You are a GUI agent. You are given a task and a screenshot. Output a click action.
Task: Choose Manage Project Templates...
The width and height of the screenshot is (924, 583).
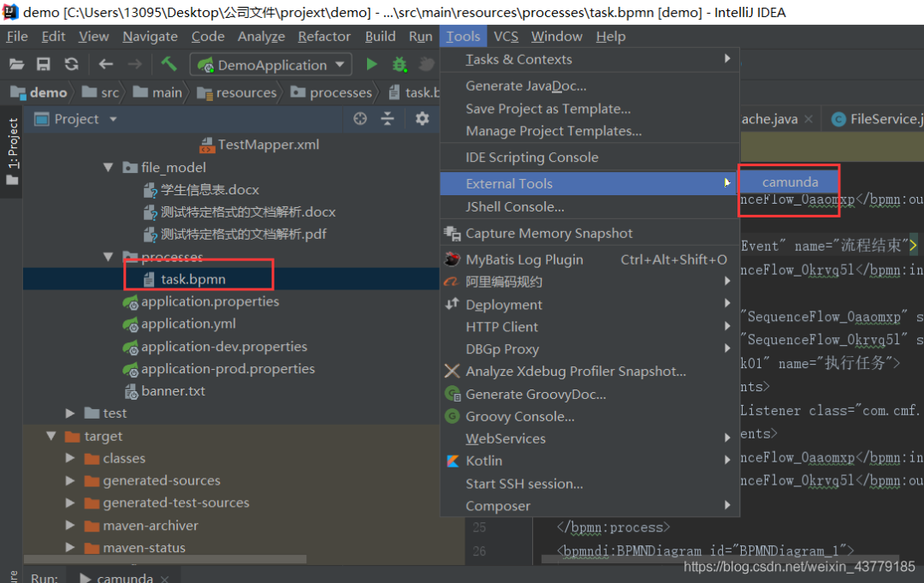589,131
